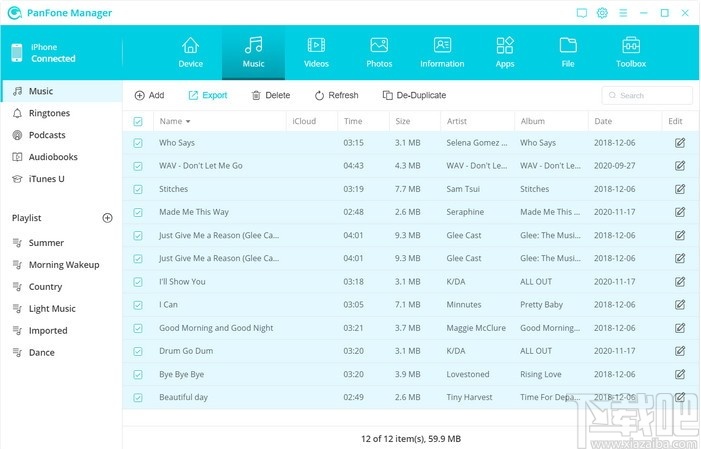Uncheck Made Me This Way checkbox
Screen dimensions: 701x449
(x=138, y=212)
